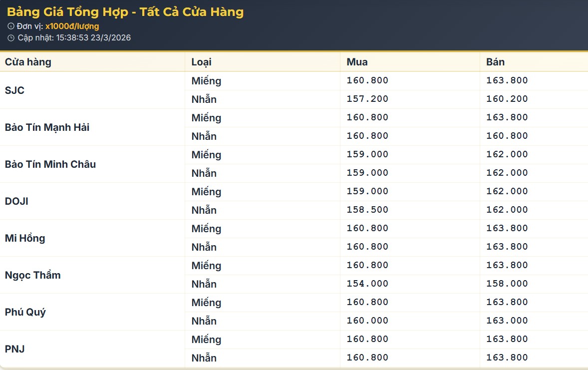The image size is (588, 370).
Task: Click the Bảo Tín Minh Châu store name
Action: tap(50, 164)
